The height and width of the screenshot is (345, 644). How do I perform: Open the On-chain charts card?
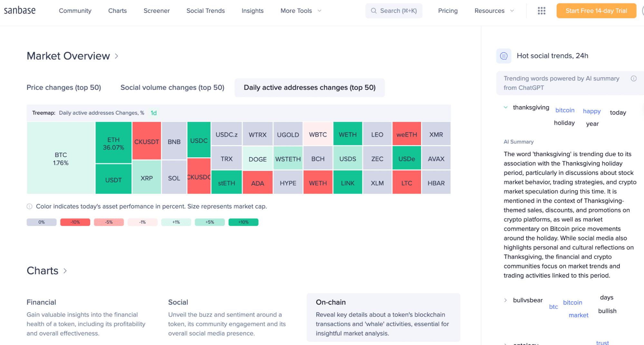coord(383,317)
